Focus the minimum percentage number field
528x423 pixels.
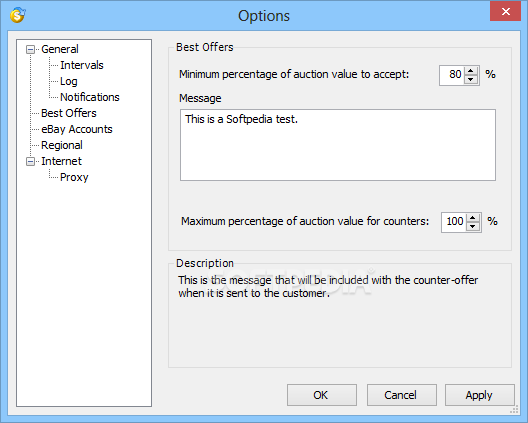click(452, 75)
